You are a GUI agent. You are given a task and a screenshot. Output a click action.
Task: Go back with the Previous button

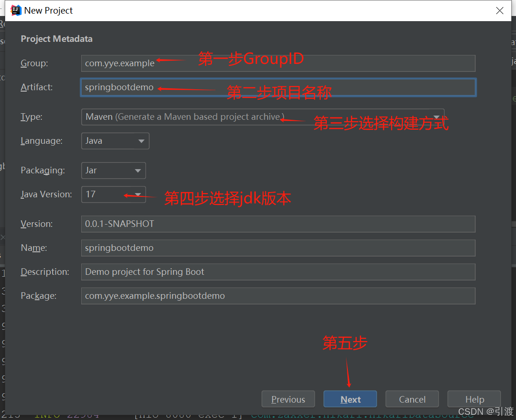[x=288, y=399]
